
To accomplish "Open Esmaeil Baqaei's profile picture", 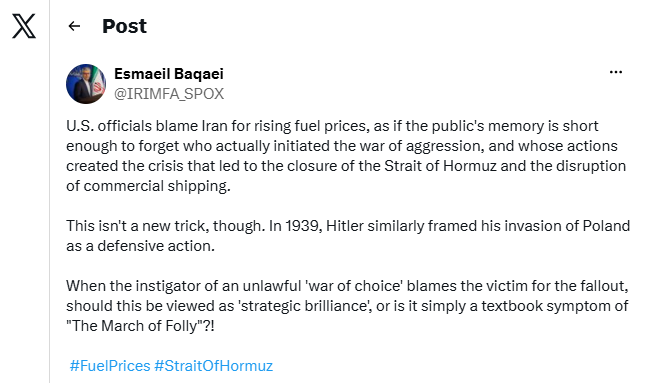I will pyautogui.click(x=86, y=84).
